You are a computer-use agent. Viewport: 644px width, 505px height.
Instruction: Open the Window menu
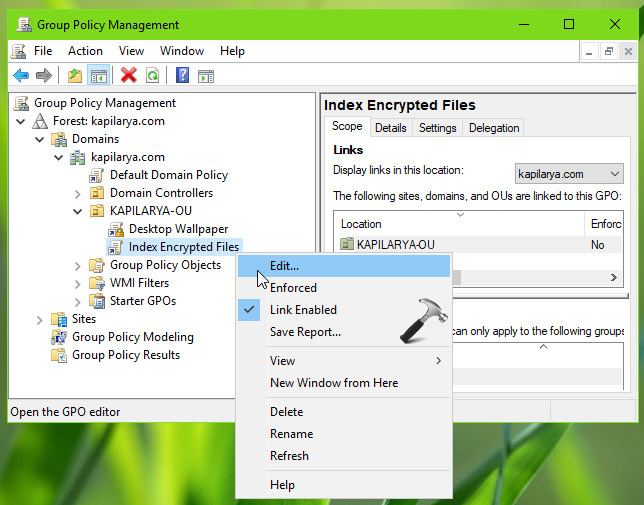click(x=182, y=51)
